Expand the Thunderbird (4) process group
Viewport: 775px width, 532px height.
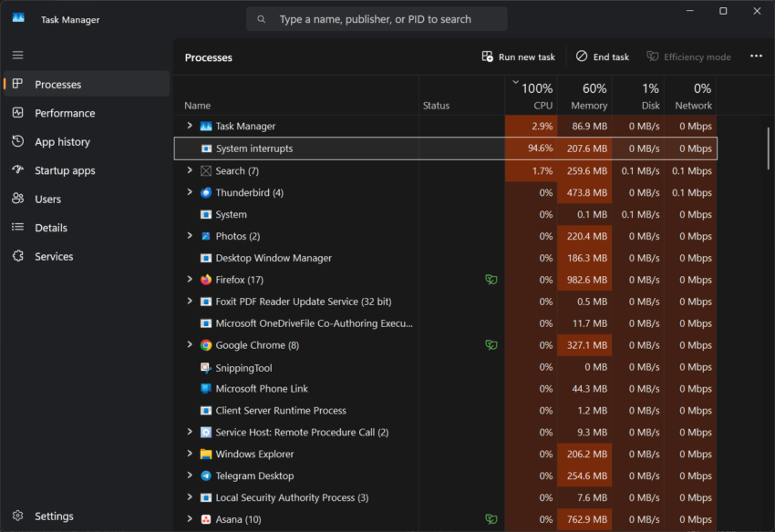click(190, 192)
